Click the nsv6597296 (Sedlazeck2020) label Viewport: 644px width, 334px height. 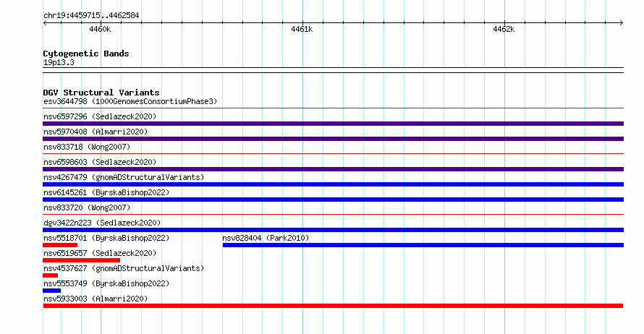[100, 116]
